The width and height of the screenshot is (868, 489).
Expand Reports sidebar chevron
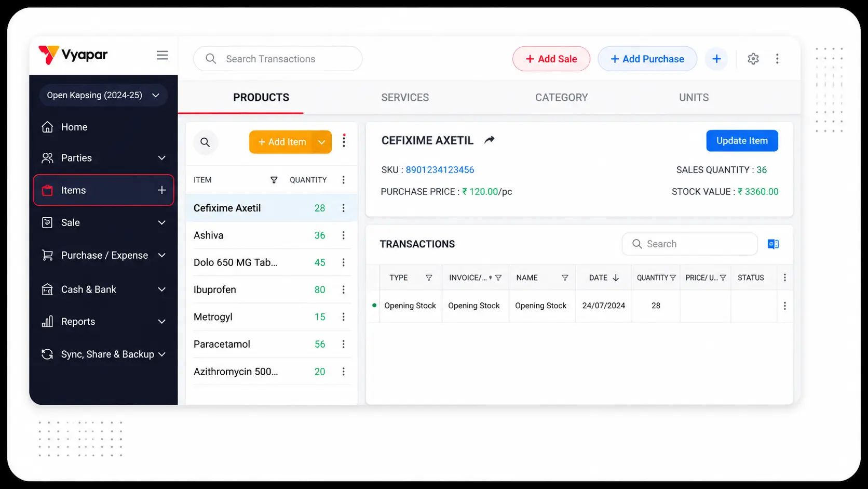click(162, 322)
